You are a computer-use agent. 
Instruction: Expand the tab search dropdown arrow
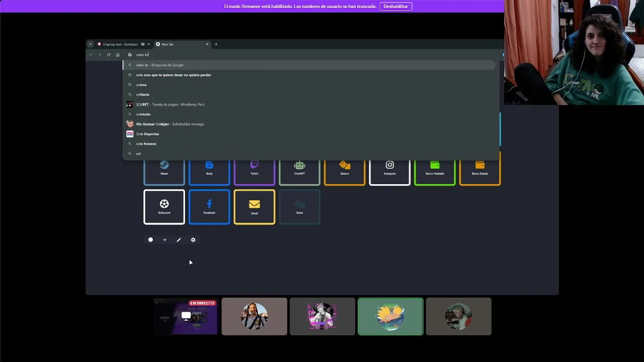coord(91,44)
